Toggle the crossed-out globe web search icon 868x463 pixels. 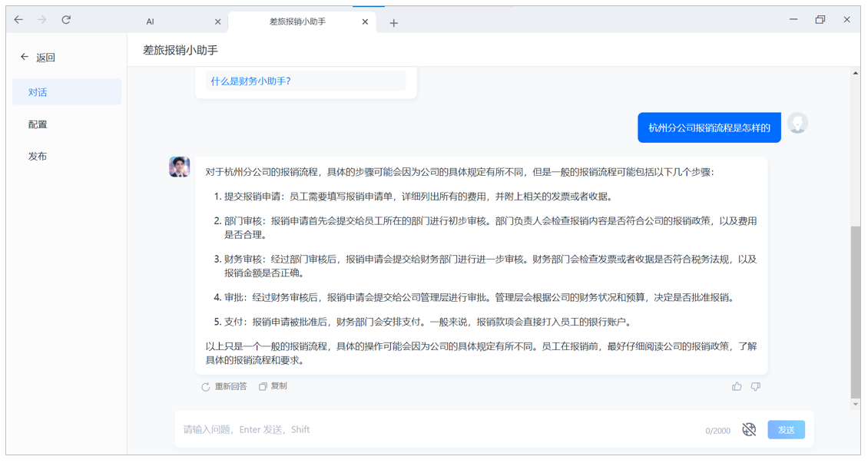pos(749,429)
